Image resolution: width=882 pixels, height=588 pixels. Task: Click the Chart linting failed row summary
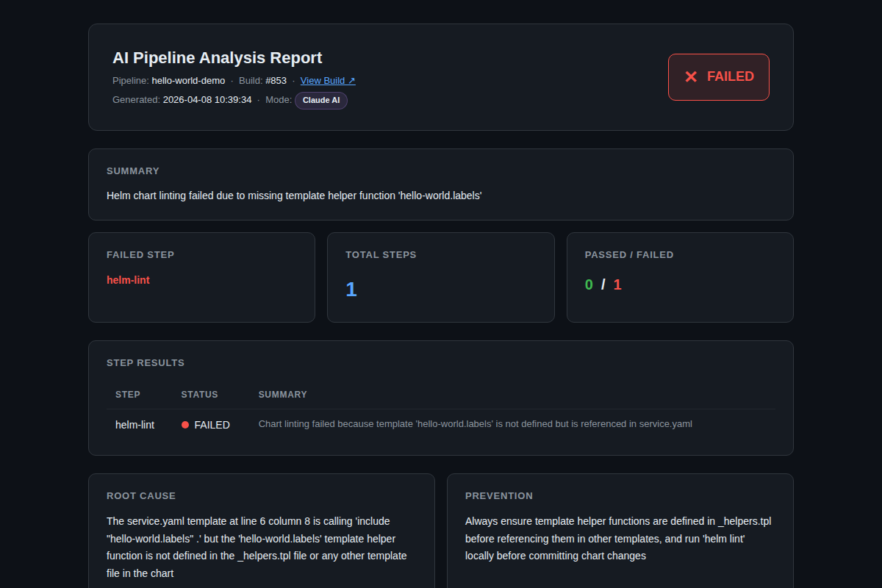(x=476, y=424)
